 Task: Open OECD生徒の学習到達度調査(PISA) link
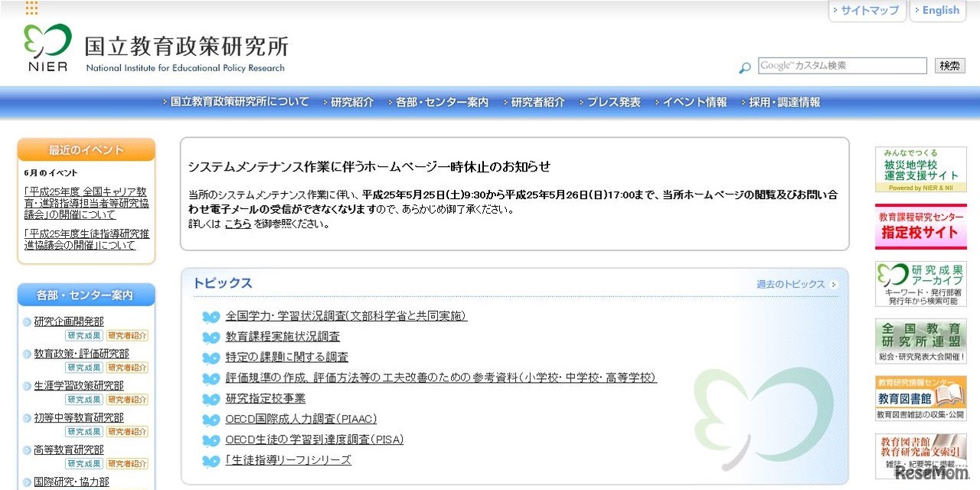click(x=314, y=439)
